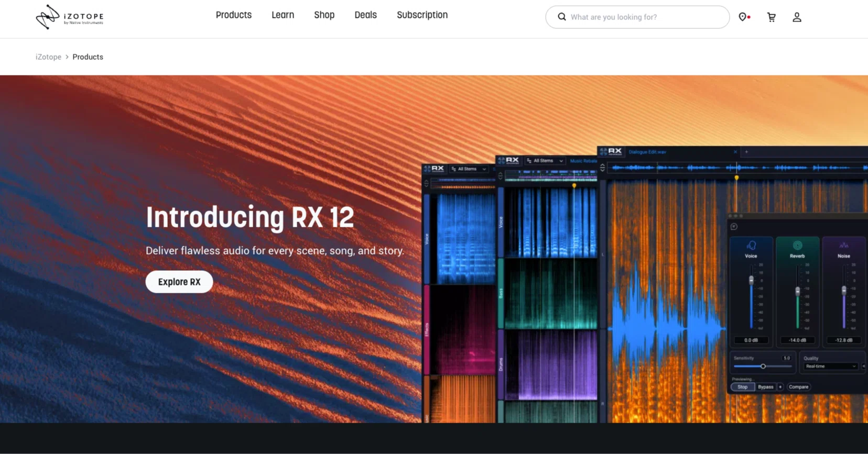868x454 pixels.
Task: Open the shopping cart
Action: coord(772,17)
